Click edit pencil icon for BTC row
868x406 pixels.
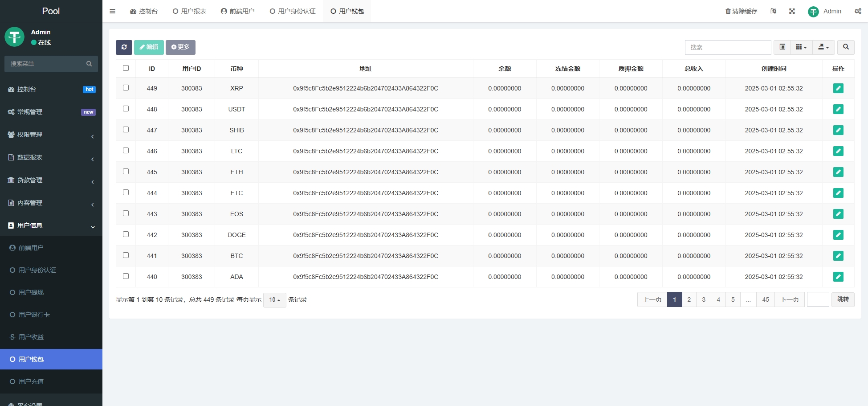click(x=838, y=256)
